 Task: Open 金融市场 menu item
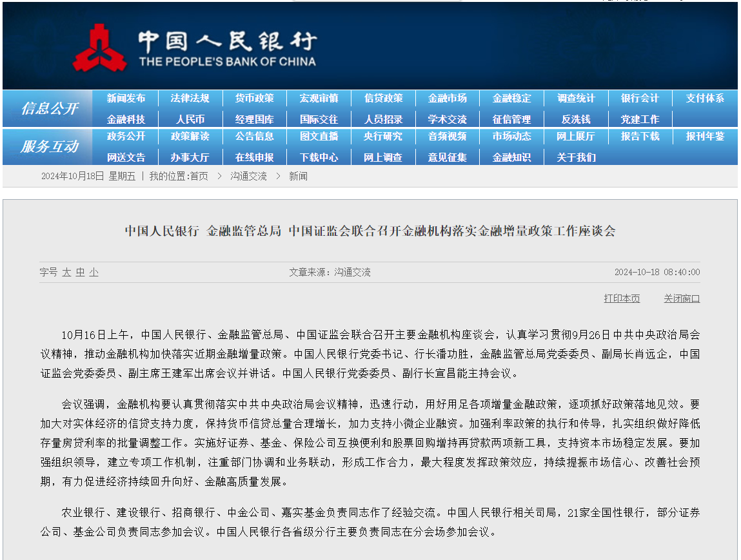448,98
